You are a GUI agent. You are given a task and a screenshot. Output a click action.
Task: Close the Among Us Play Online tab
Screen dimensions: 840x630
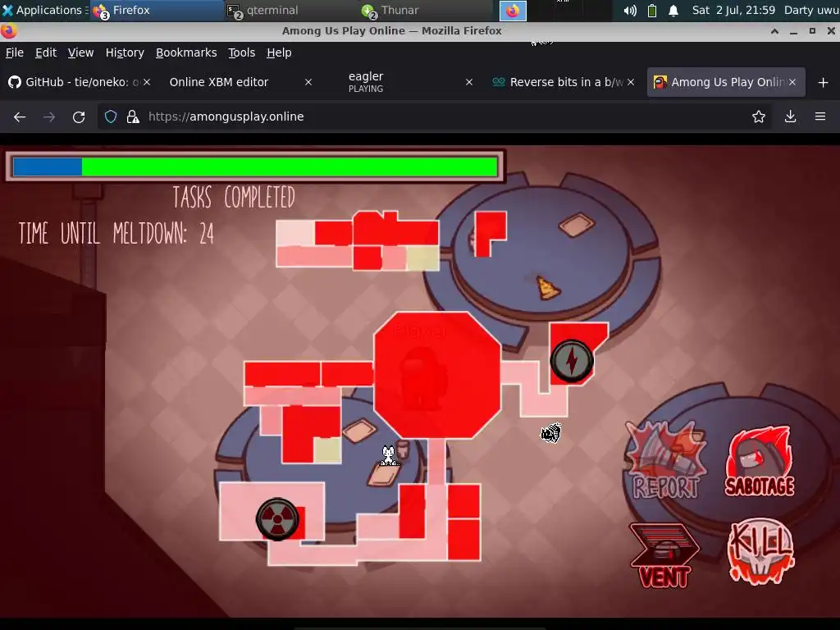(792, 82)
